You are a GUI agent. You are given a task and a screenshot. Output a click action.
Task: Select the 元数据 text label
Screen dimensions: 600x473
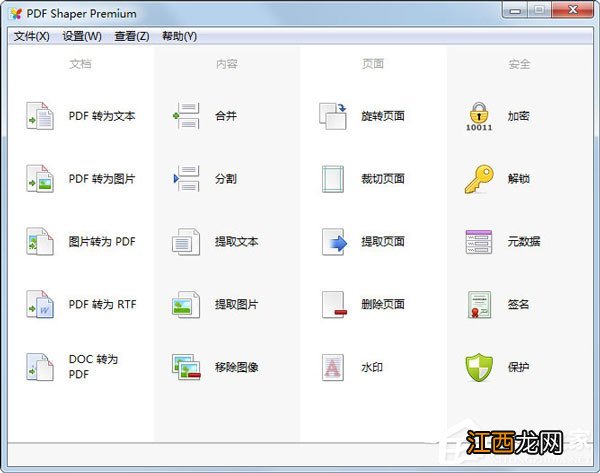click(524, 241)
